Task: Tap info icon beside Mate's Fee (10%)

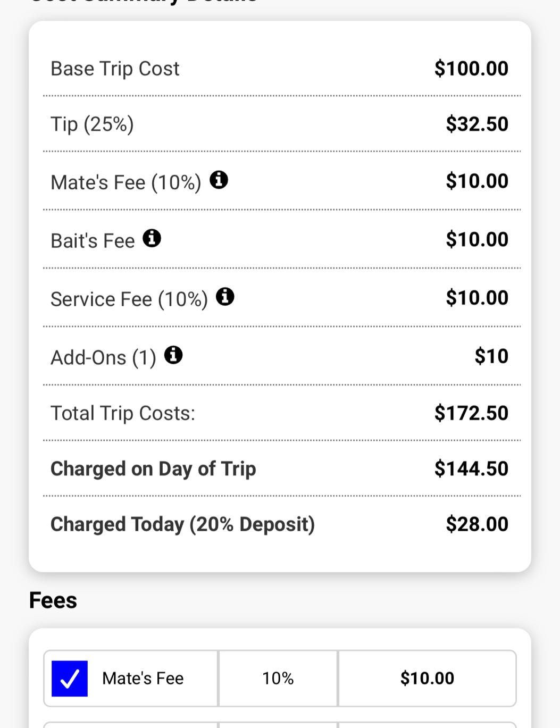Action: 219,180
